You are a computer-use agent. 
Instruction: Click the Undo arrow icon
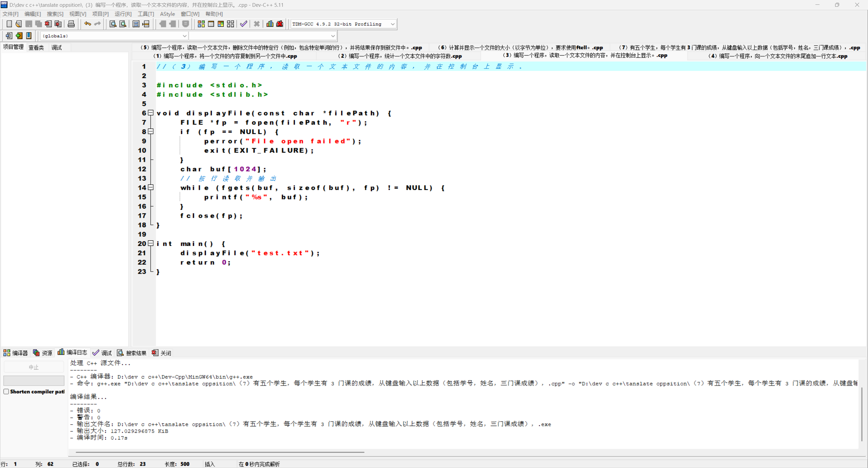[x=87, y=24]
